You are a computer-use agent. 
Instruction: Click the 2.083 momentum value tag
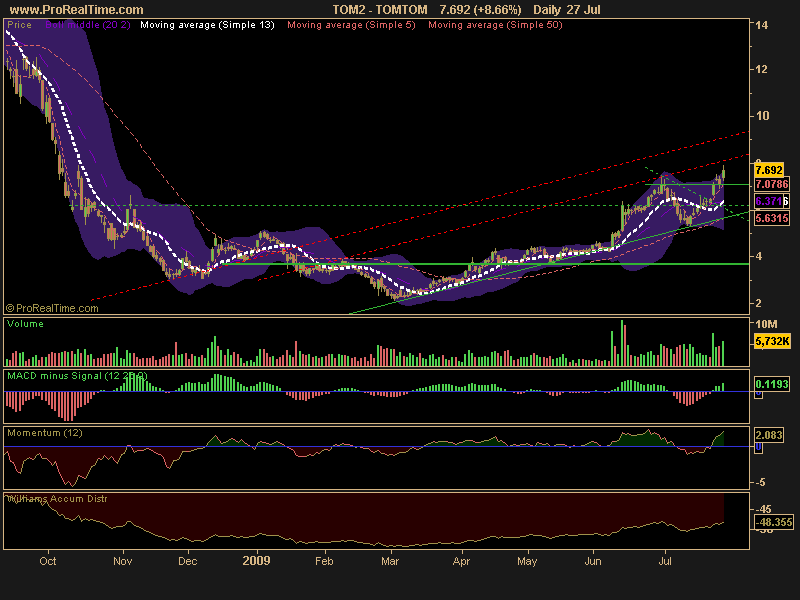pos(768,437)
